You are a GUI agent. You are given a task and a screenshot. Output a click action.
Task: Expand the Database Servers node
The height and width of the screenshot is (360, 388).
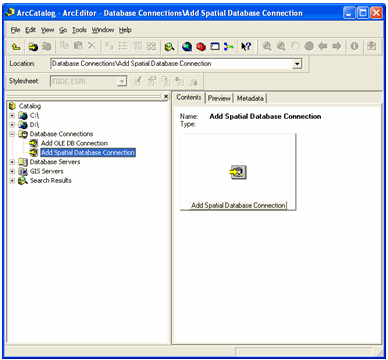12,162
